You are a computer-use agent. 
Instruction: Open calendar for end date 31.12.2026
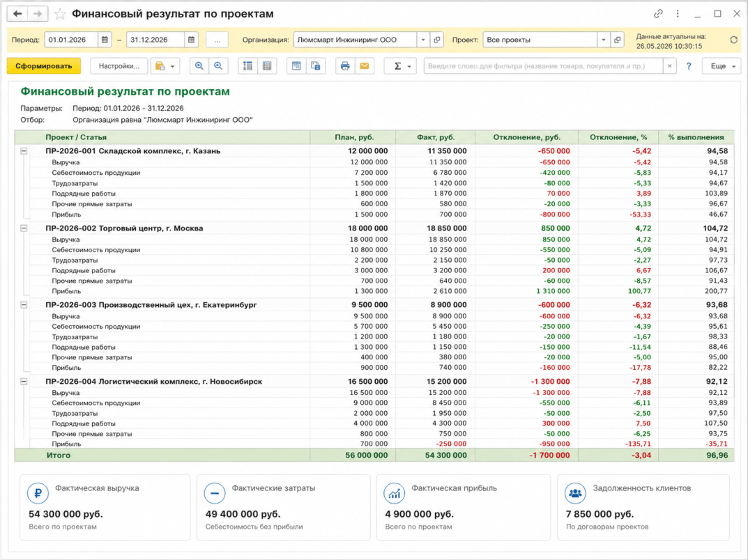tap(191, 40)
